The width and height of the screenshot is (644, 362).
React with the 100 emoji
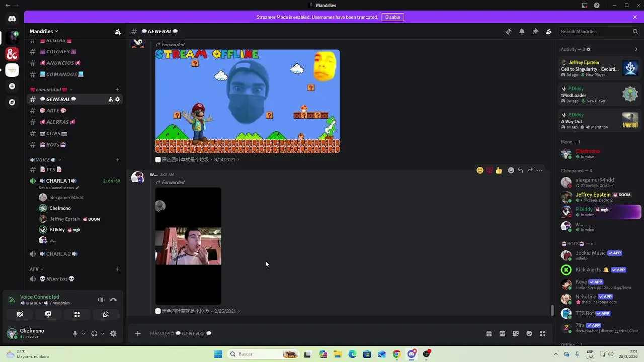tap(489, 170)
